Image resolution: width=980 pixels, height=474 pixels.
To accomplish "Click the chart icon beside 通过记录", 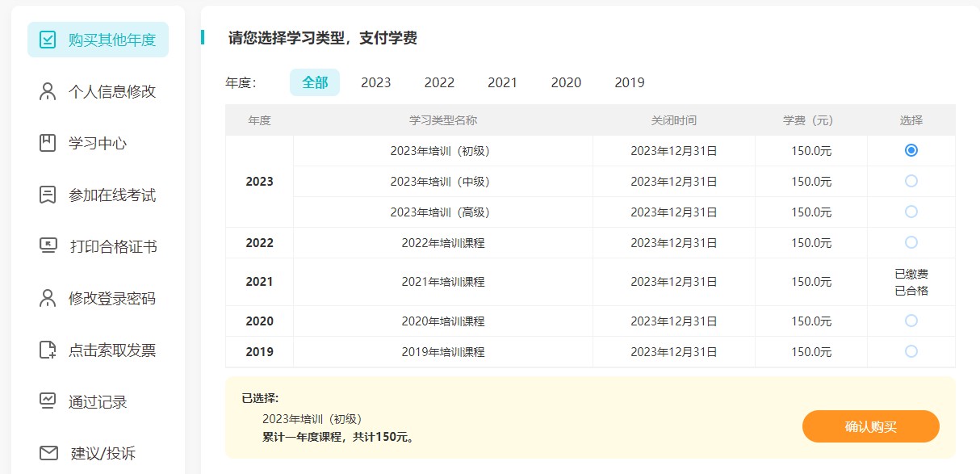I will point(48,401).
